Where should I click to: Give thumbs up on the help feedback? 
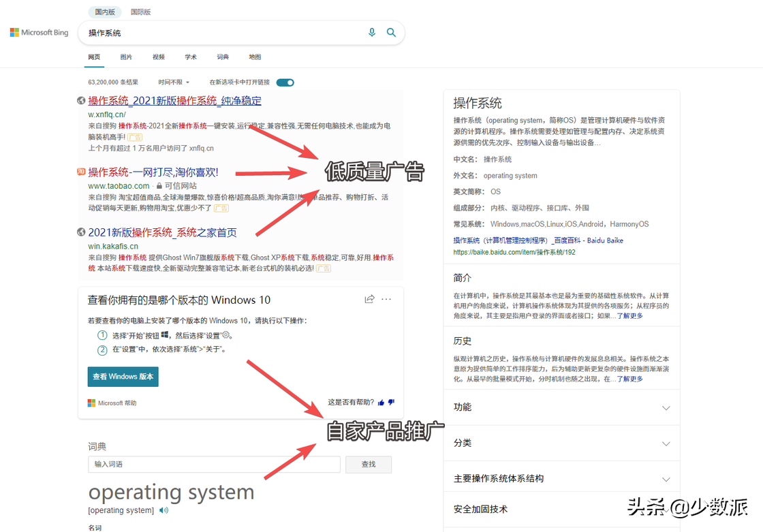click(381, 403)
